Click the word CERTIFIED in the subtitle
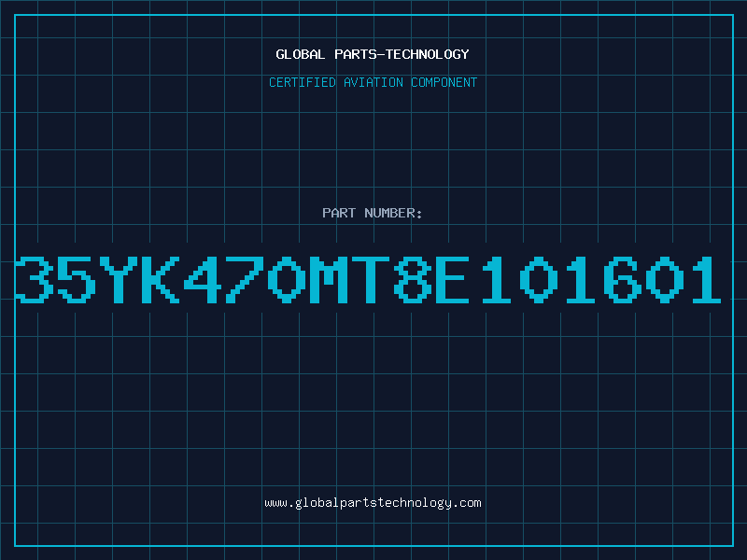This screenshot has height=560, width=747. point(303,82)
